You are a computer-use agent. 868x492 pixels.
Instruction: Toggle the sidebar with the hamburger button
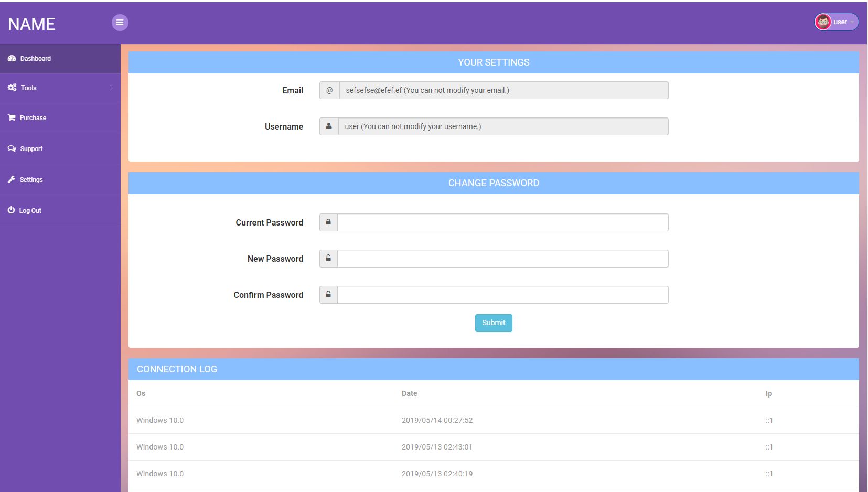[x=120, y=23]
